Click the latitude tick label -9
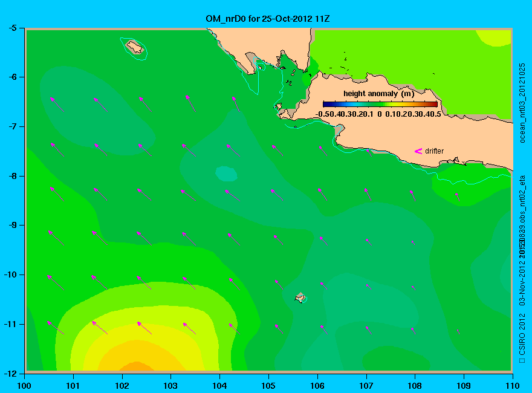 [12, 226]
